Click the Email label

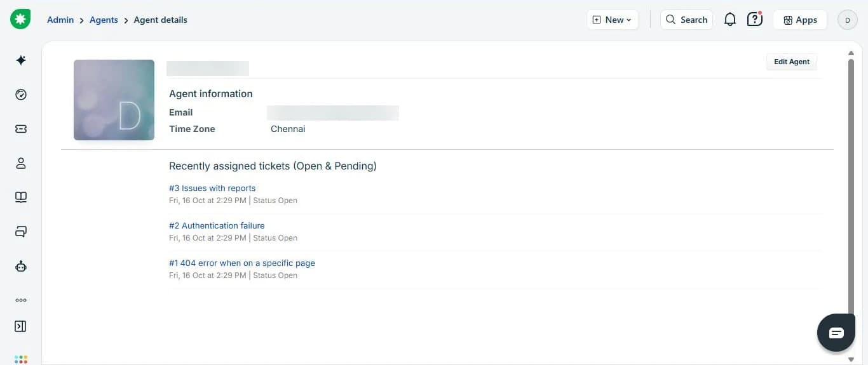click(x=180, y=112)
